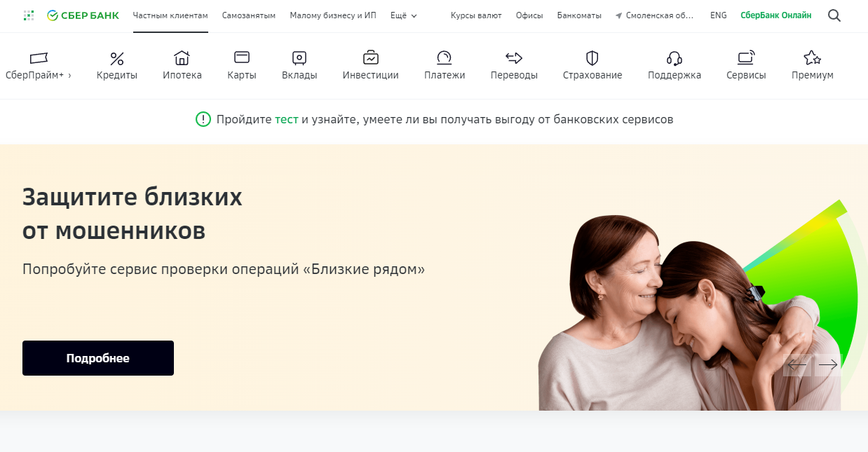This screenshot has height=452, width=868.
Task: Open the Офисы link
Action: [x=529, y=15]
